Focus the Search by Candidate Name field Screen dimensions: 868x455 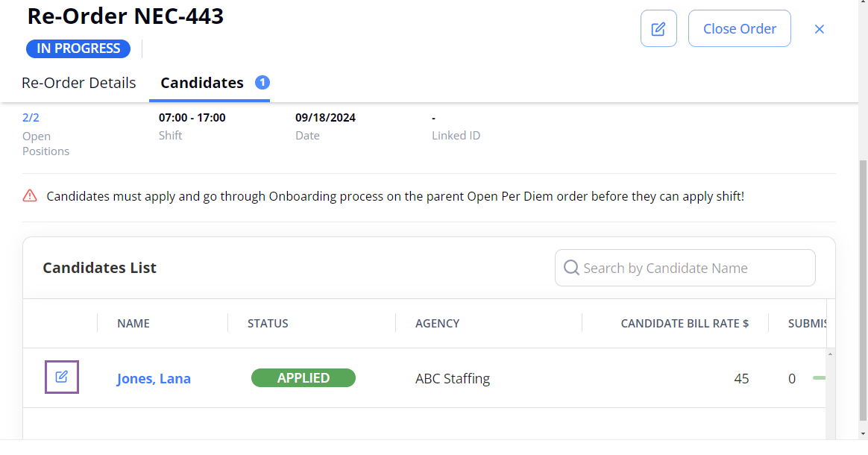pyautogui.click(x=694, y=268)
